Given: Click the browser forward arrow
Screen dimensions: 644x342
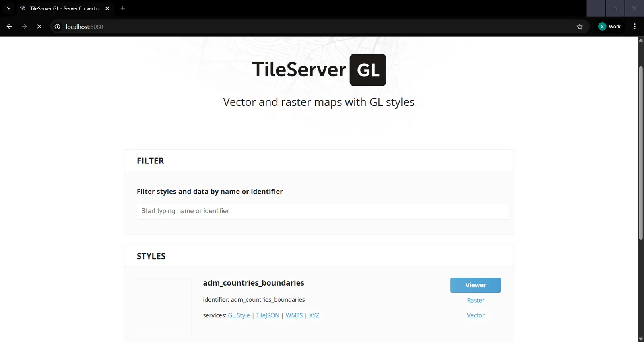Looking at the screenshot, I should (24, 27).
